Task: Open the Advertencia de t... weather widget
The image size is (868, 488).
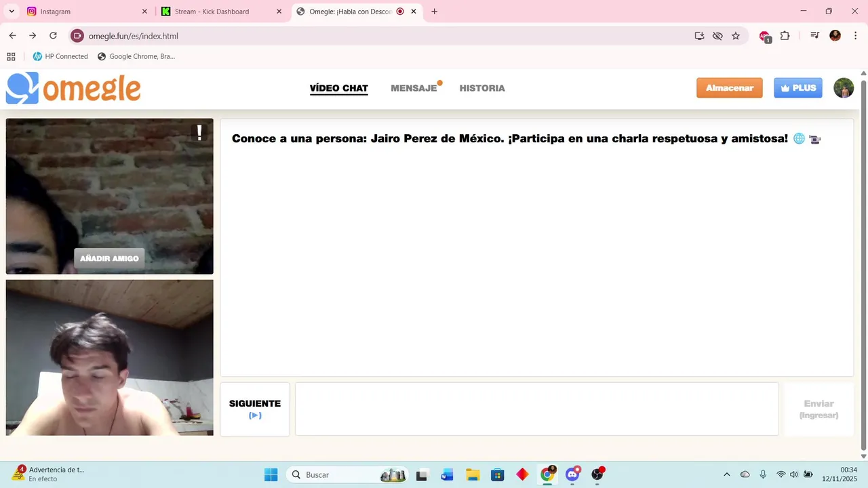Action: (47, 474)
